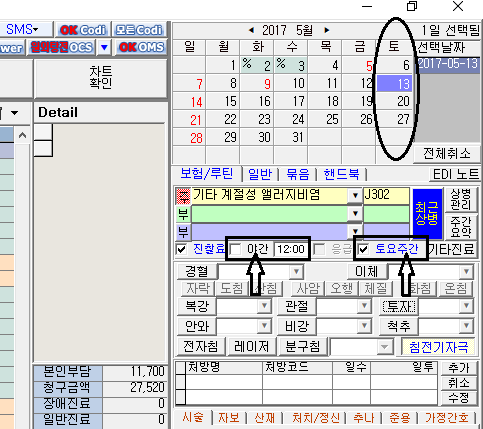This screenshot has width=483, height=429.
Task: Uncheck the 토요주간 checkbox
Action: (363, 249)
